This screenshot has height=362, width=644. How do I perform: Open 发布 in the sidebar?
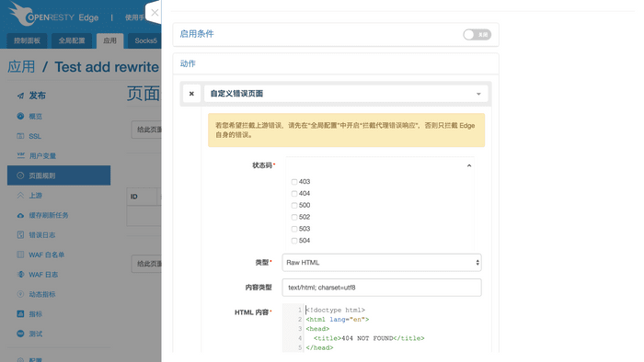[37, 96]
